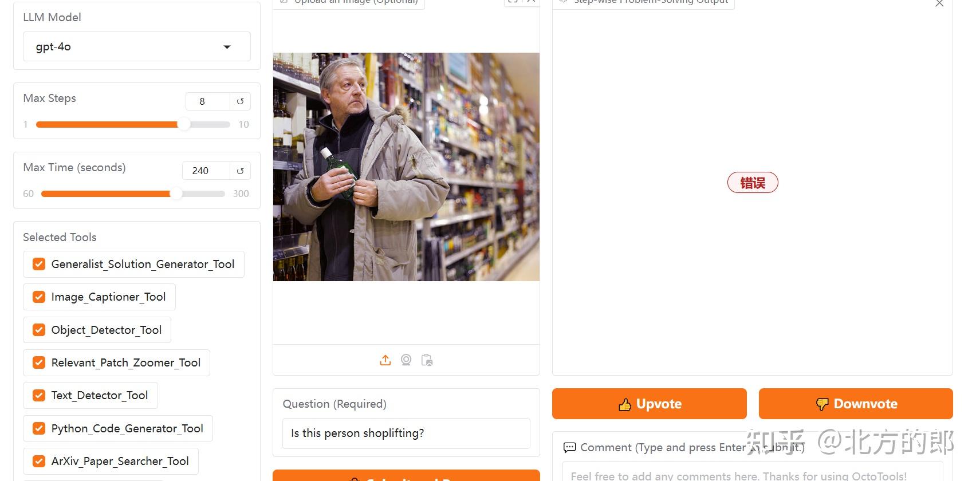Click the gpt-4o model combo box

point(137,46)
